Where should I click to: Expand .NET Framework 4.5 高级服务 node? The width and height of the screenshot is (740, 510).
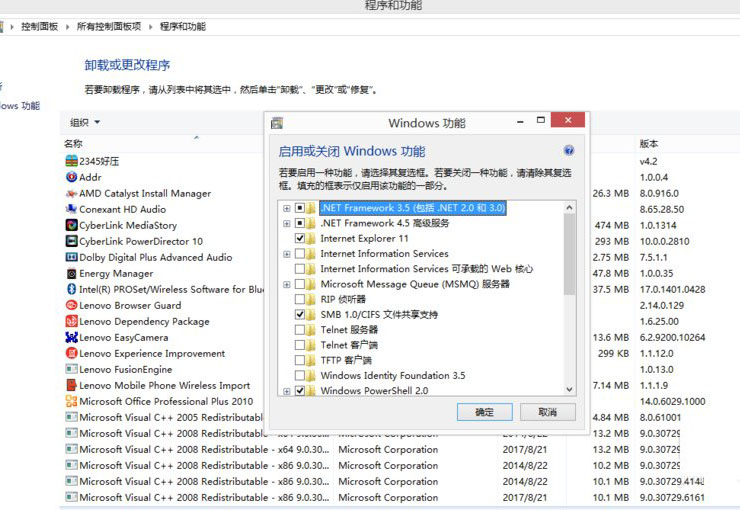click(x=286, y=223)
